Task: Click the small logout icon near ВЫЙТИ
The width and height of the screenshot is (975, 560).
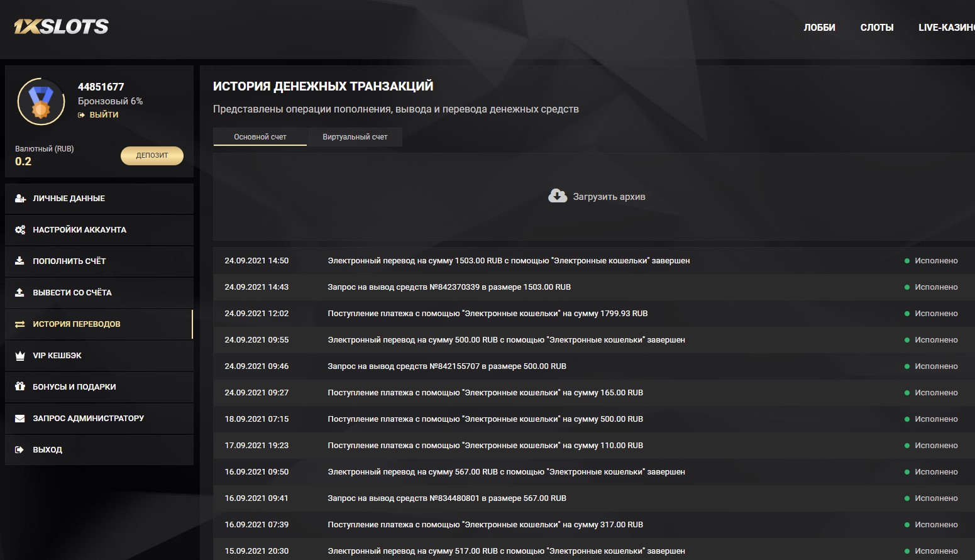Action: click(x=81, y=115)
